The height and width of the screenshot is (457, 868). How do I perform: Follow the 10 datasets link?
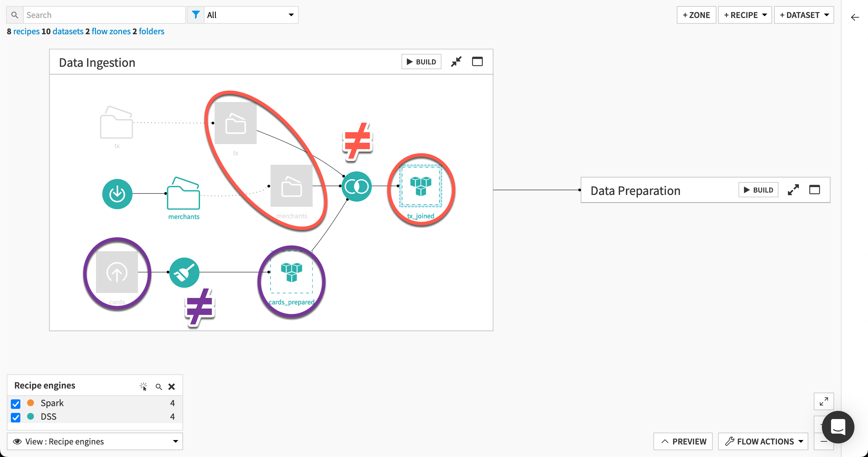point(68,31)
